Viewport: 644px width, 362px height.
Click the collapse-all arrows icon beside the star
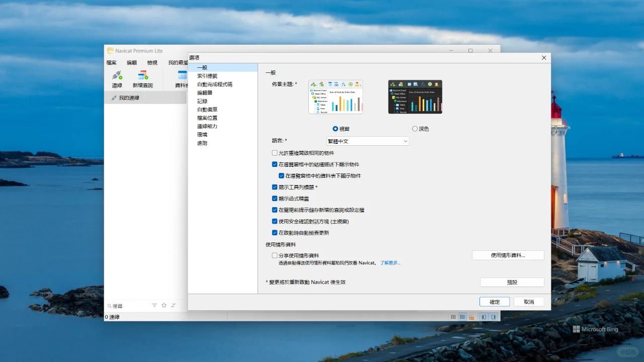[x=173, y=305]
